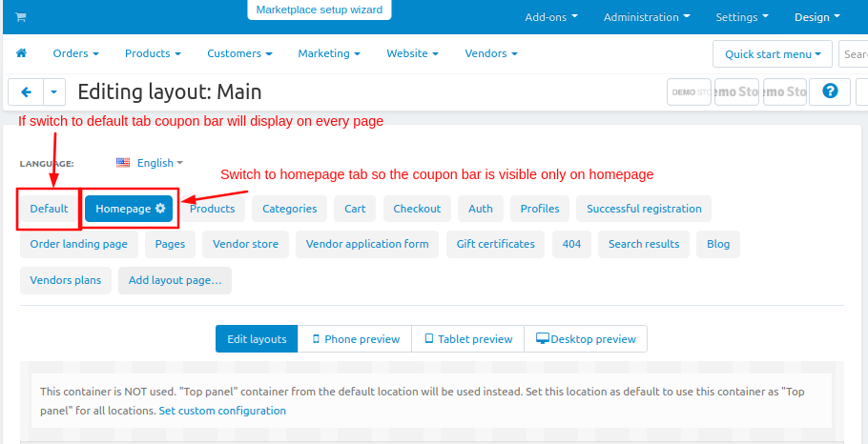Image resolution: width=868 pixels, height=444 pixels.
Task: Open the Search results tab
Action: 644,245
